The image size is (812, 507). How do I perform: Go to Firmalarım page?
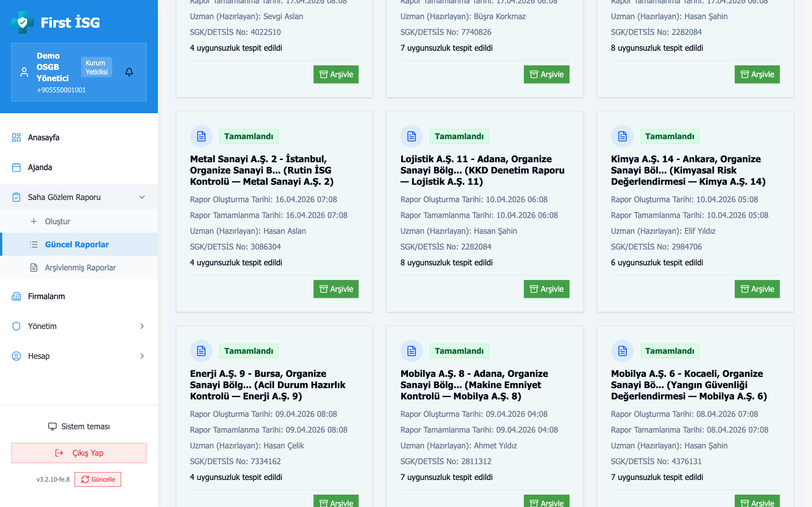46,296
